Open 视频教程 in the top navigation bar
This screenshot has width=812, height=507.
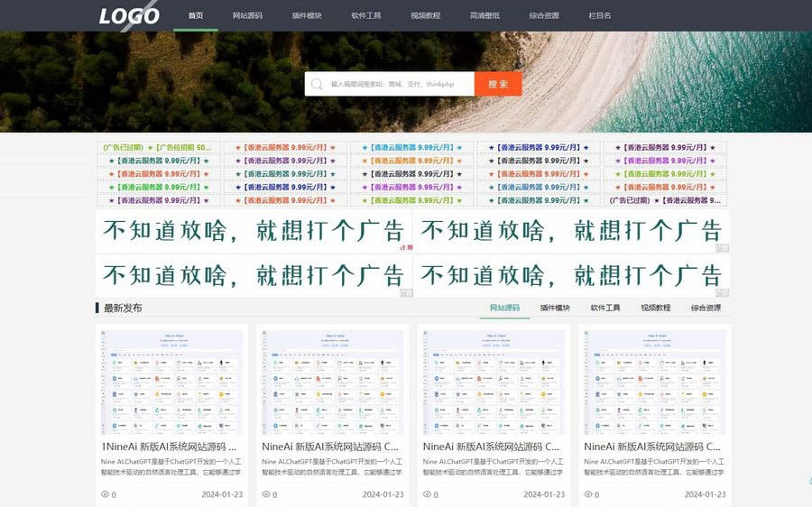pyautogui.click(x=426, y=15)
